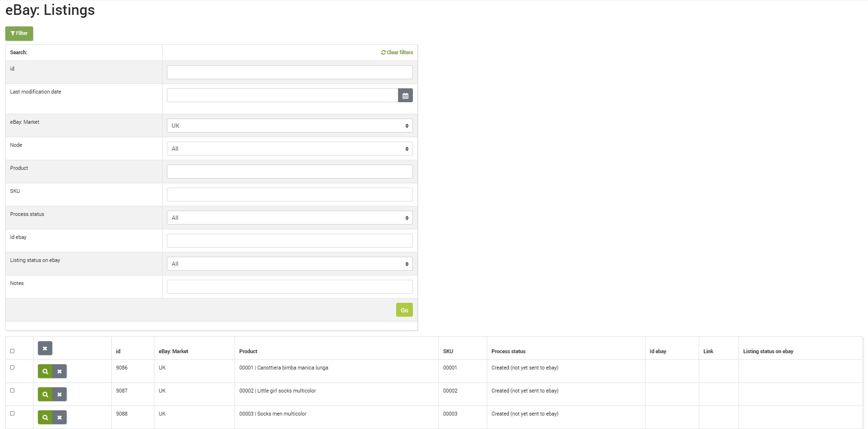
Task: Click the Notes filter input field
Action: [290, 287]
